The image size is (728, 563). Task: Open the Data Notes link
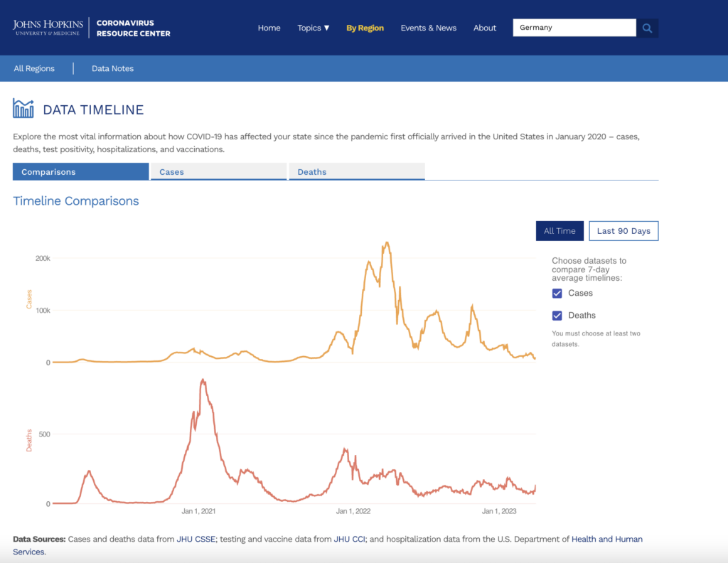point(112,68)
